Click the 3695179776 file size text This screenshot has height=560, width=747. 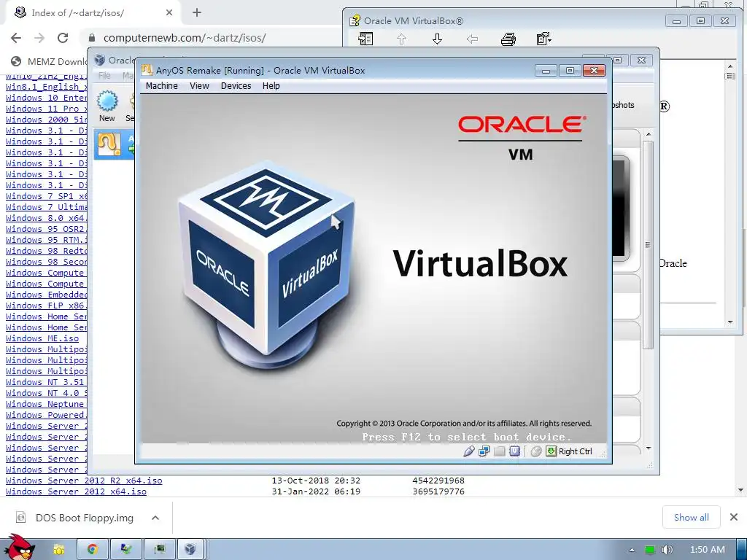coord(438,491)
